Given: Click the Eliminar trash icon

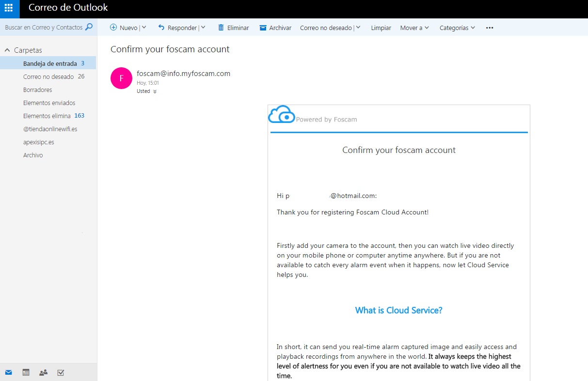Looking at the screenshot, I should tap(221, 28).
